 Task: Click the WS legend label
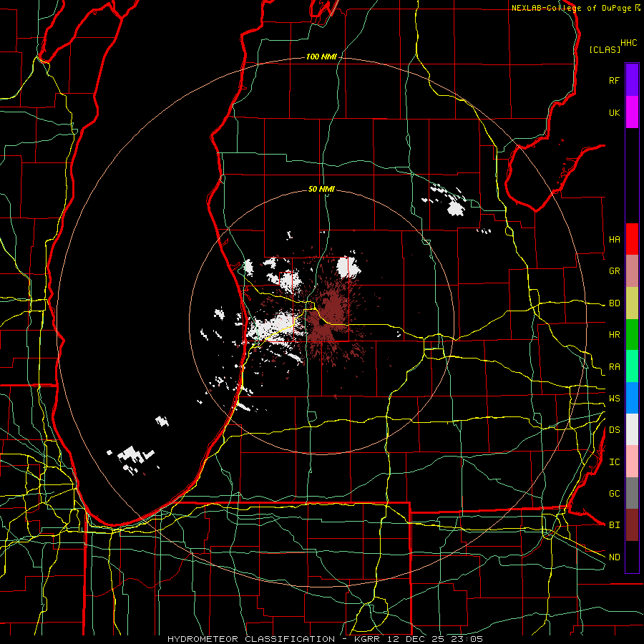[614, 399]
